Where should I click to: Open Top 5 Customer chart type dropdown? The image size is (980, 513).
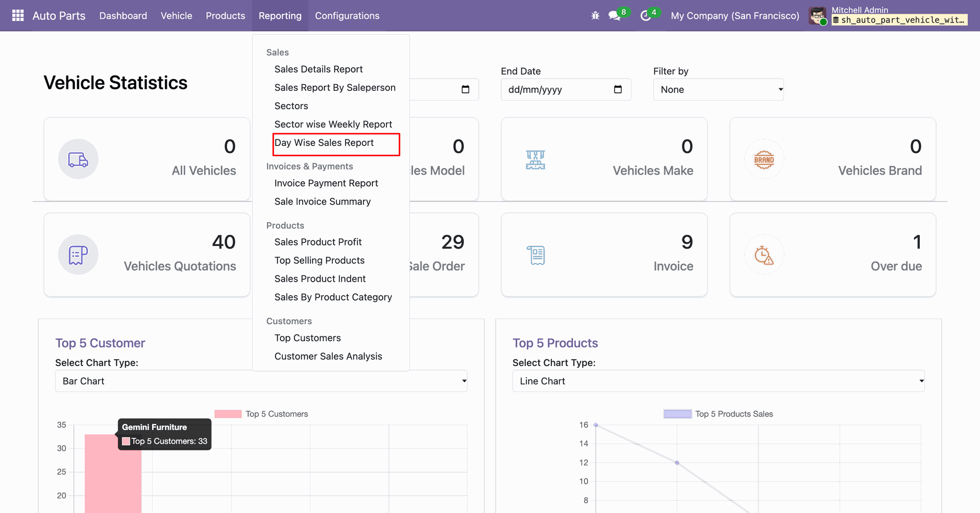click(x=261, y=381)
